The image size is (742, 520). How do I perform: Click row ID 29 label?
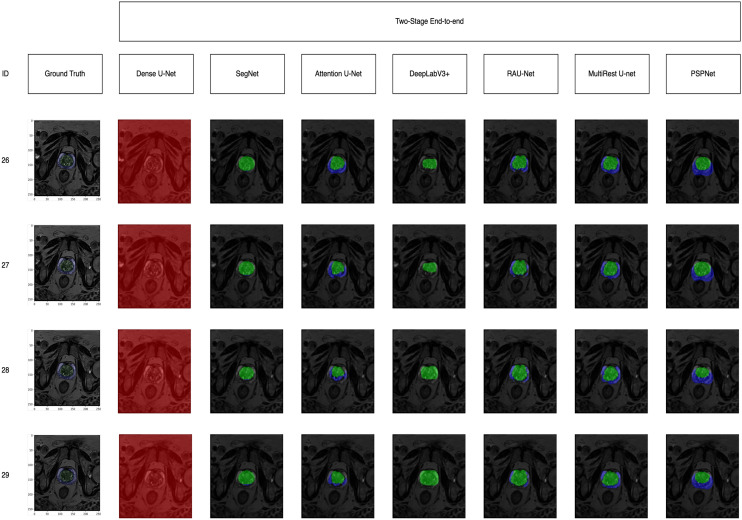tap(5, 475)
